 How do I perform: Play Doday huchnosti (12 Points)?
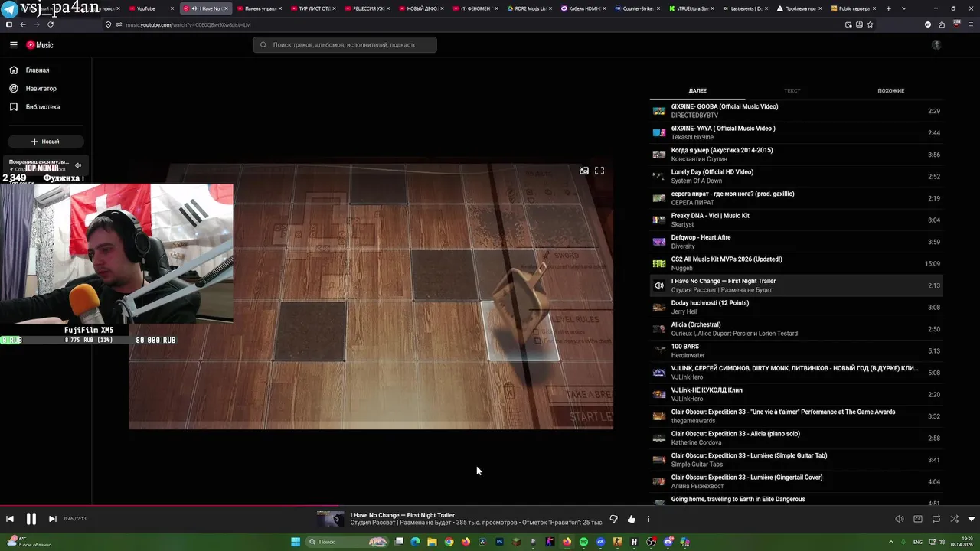[796, 307]
